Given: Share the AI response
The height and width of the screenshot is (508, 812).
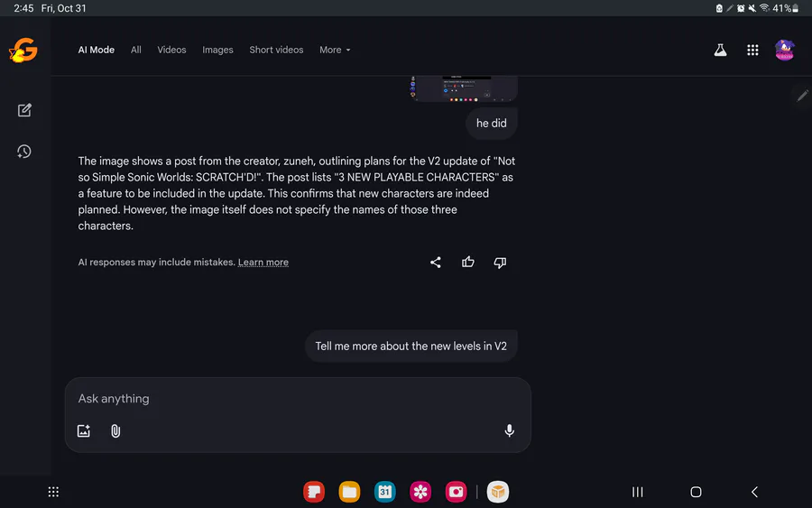Looking at the screenshot, I should (x=436, y=262).
